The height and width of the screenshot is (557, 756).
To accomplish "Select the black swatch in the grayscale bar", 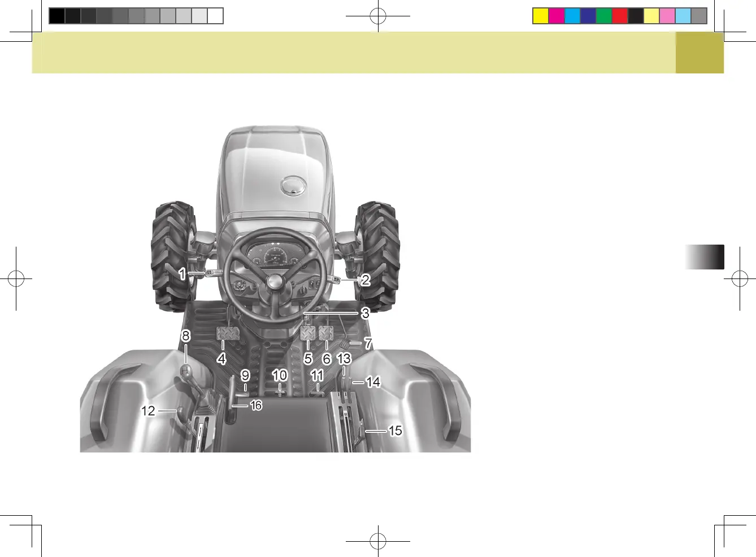I will (x=57, y=16).
